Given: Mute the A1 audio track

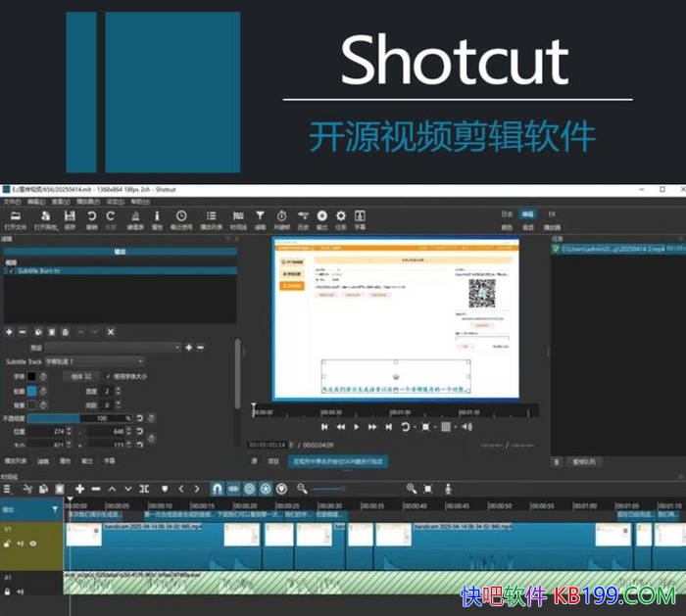Looking at the screenshot, I should point(21,592).
